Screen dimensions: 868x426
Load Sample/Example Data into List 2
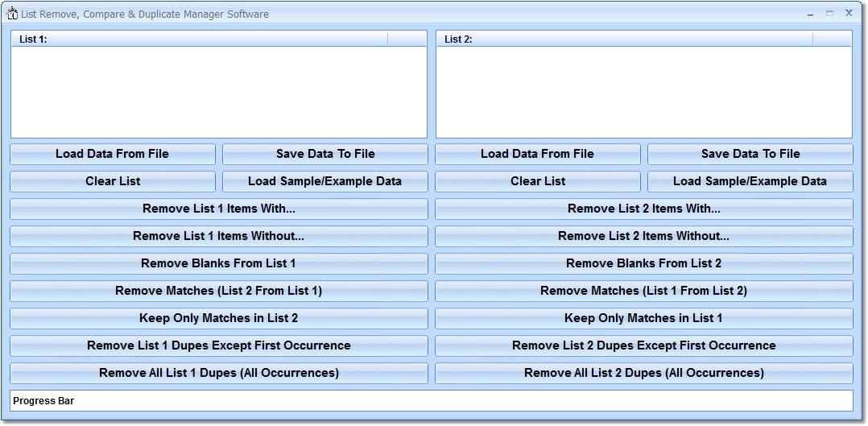[x=750, y=181]
